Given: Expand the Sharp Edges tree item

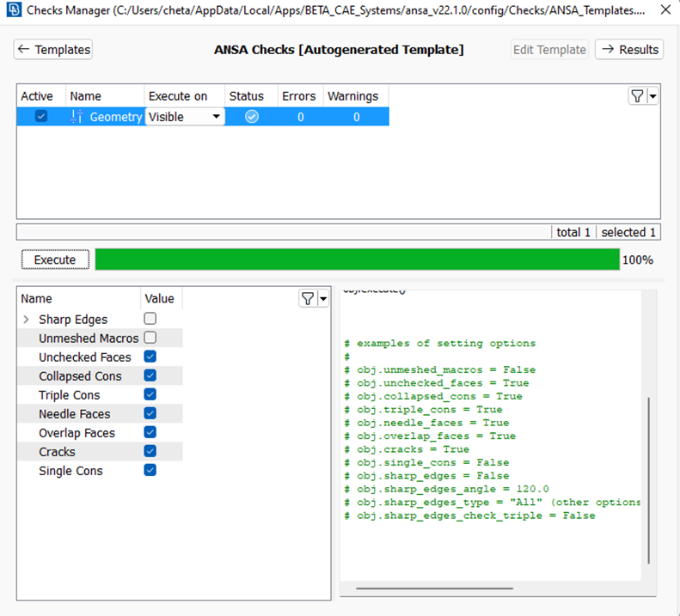Looking at the screenshot, I should click(26, 320).
